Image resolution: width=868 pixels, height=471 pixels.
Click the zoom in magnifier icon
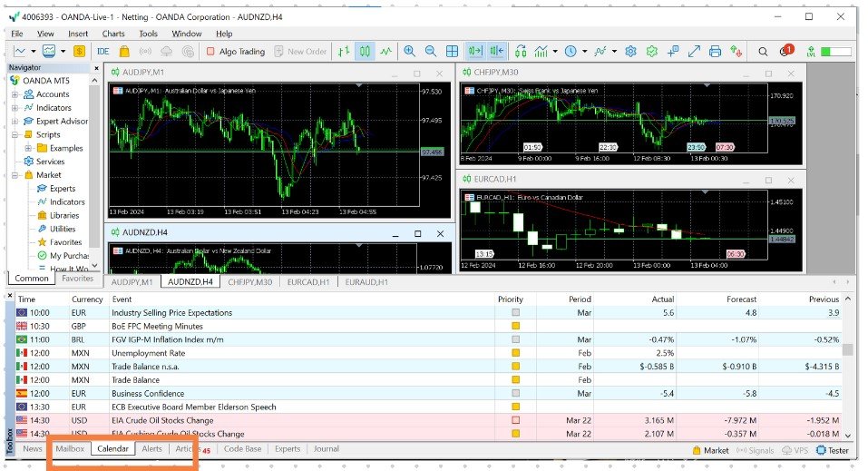pyautogui.click(x=410, y=52)
